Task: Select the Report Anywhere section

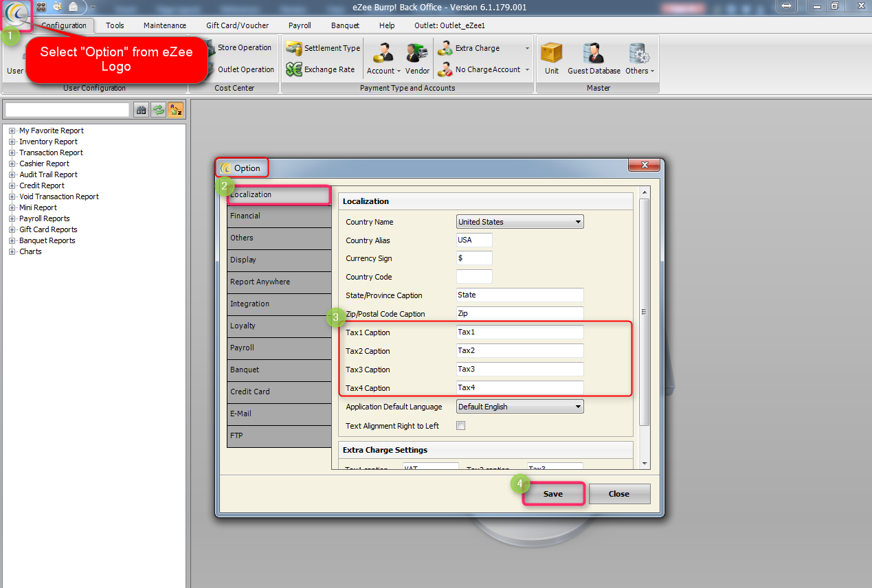Action: coord(279,282)
